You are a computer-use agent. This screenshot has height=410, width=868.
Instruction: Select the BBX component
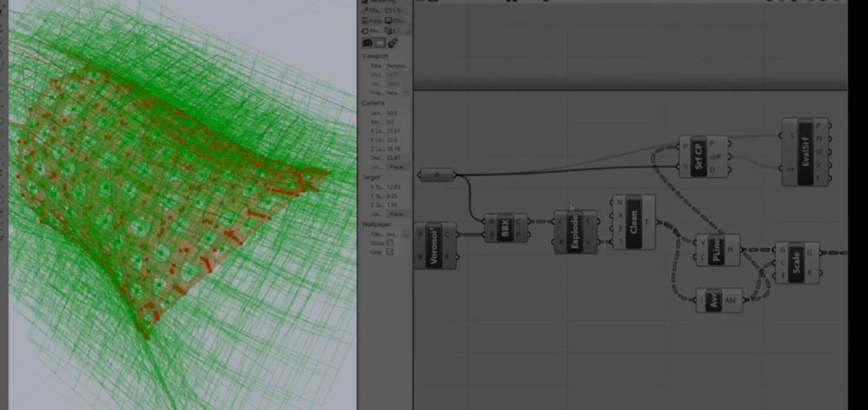(x=506, y=228)
